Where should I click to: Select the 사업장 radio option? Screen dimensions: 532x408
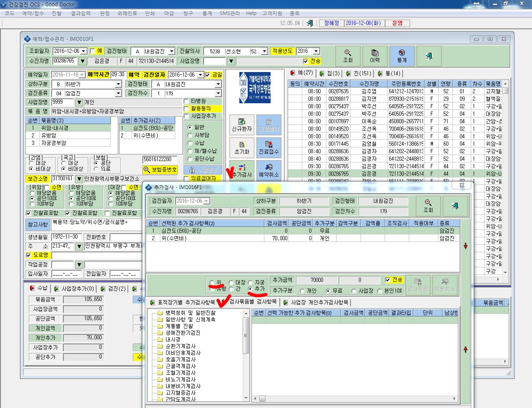pos(354,291)
